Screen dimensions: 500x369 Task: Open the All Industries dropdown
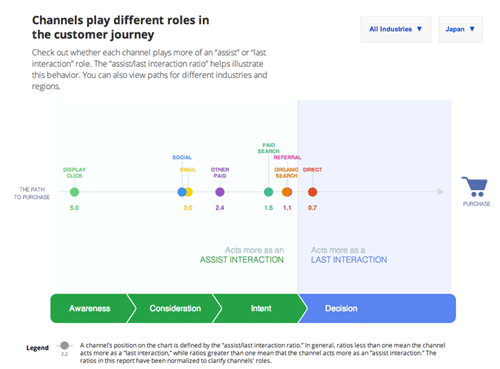click(396, 29)
